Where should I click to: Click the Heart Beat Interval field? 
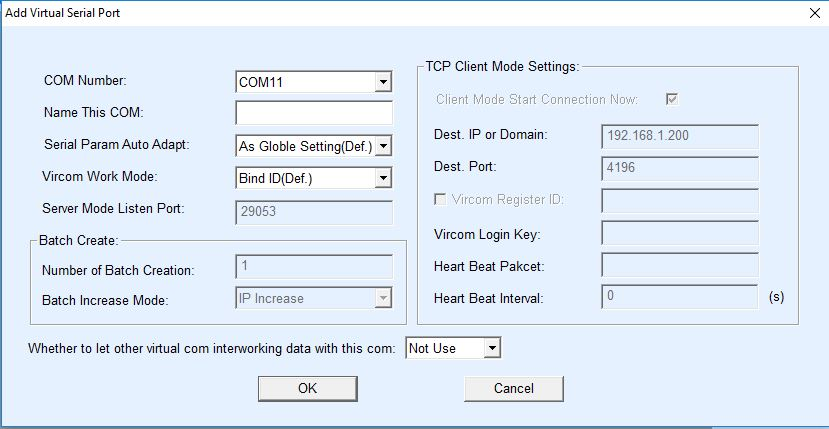tap(679, 297)
